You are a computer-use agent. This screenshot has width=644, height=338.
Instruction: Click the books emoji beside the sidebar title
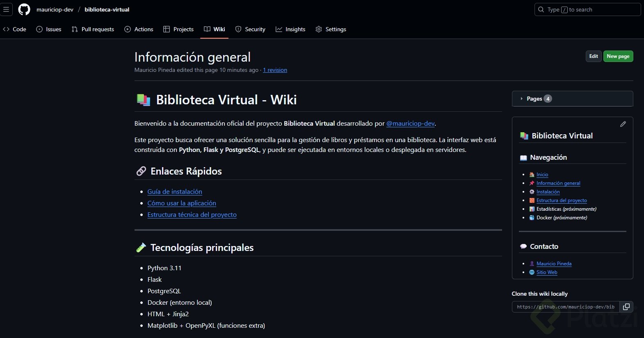(524, 136)
